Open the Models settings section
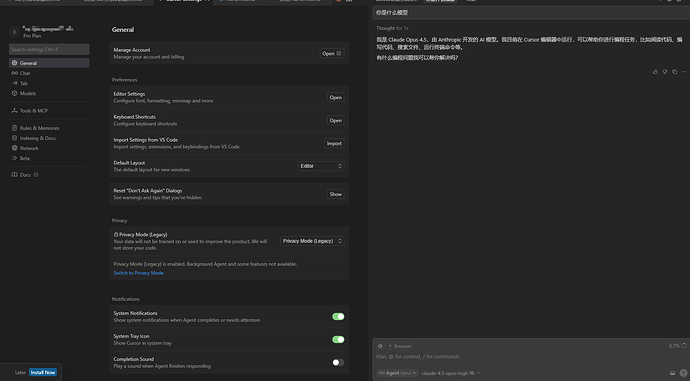Viewport: 690px width, 381px height. click(x=49, y=93)
